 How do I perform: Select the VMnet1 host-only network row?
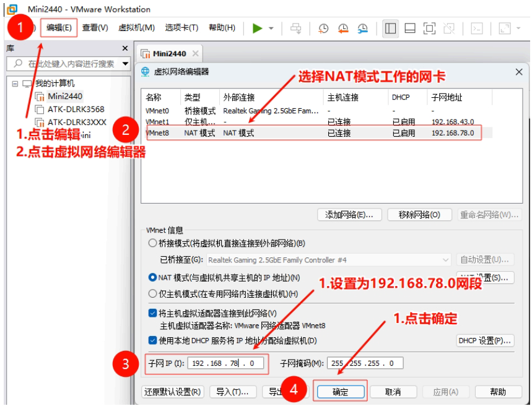[x=317, y=122]
